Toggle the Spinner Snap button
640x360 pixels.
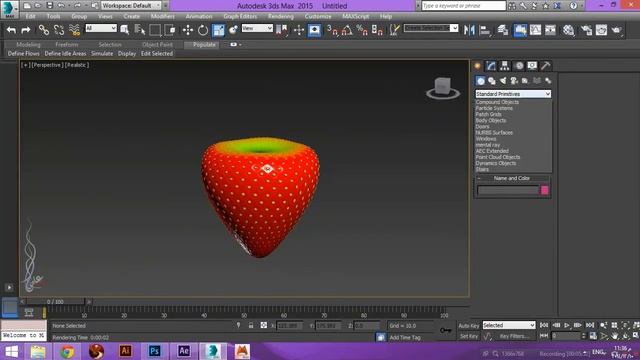377,30
